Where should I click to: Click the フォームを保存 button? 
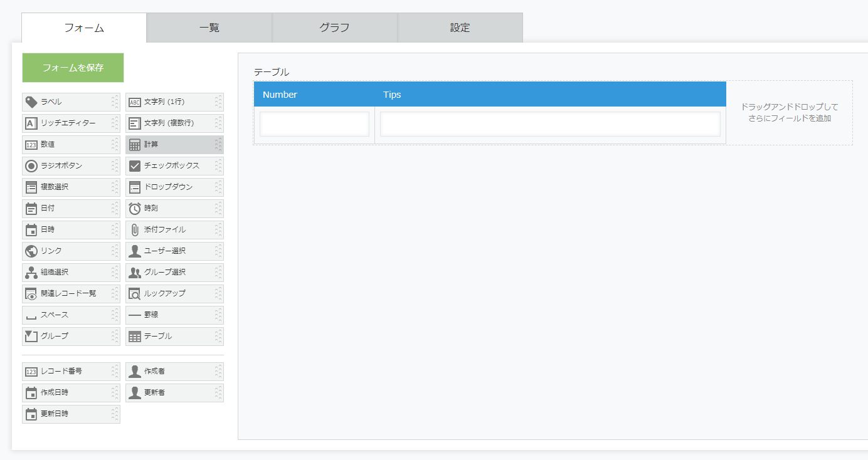coord(73,68)
